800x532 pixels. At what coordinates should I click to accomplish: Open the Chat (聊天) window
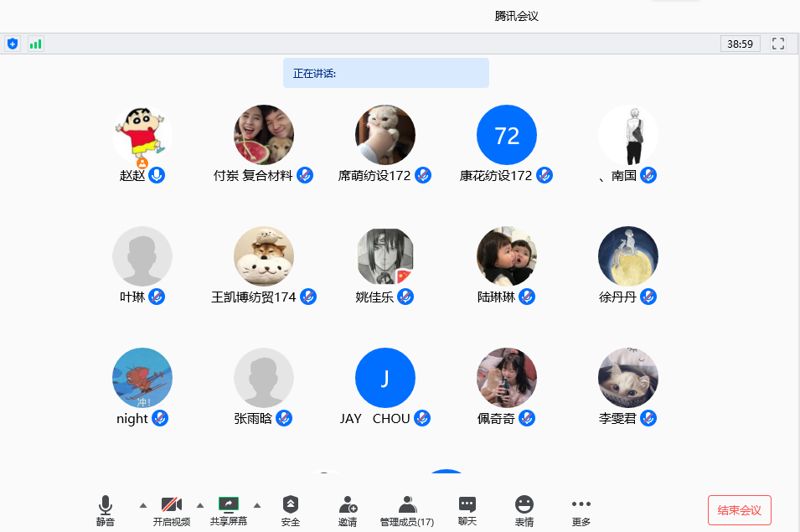(467, 509)
